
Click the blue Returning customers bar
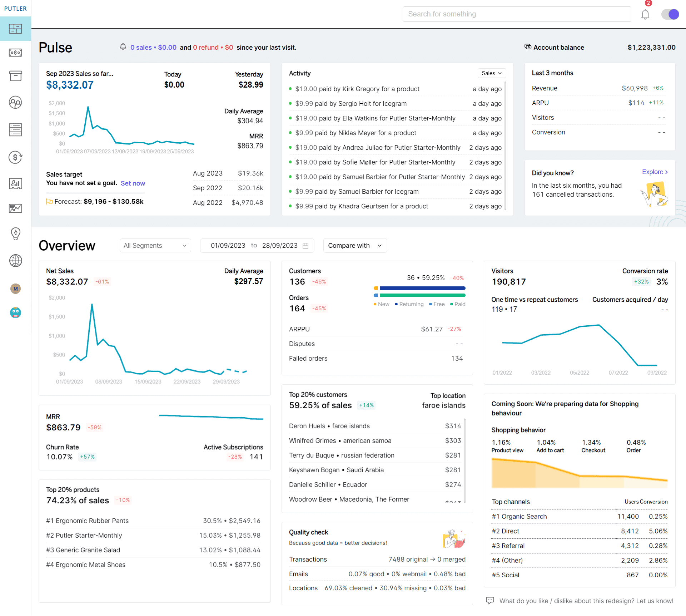click(422, 288)
